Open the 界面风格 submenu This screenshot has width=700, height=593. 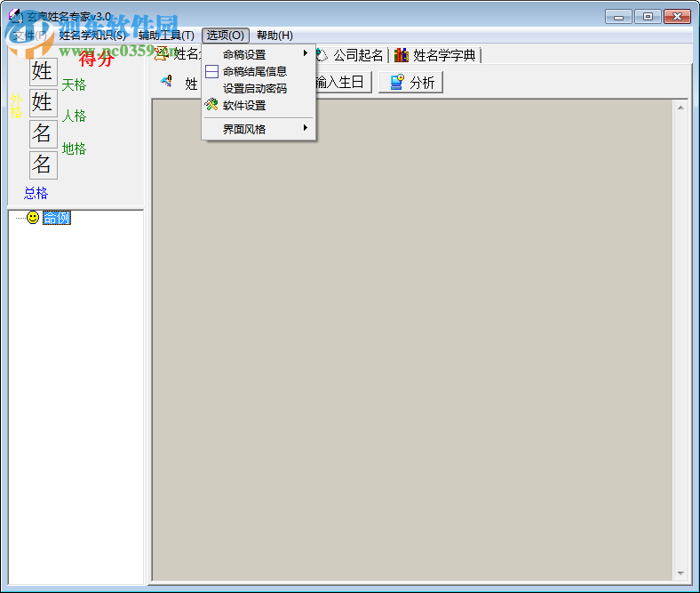click(x=259, y=129)
